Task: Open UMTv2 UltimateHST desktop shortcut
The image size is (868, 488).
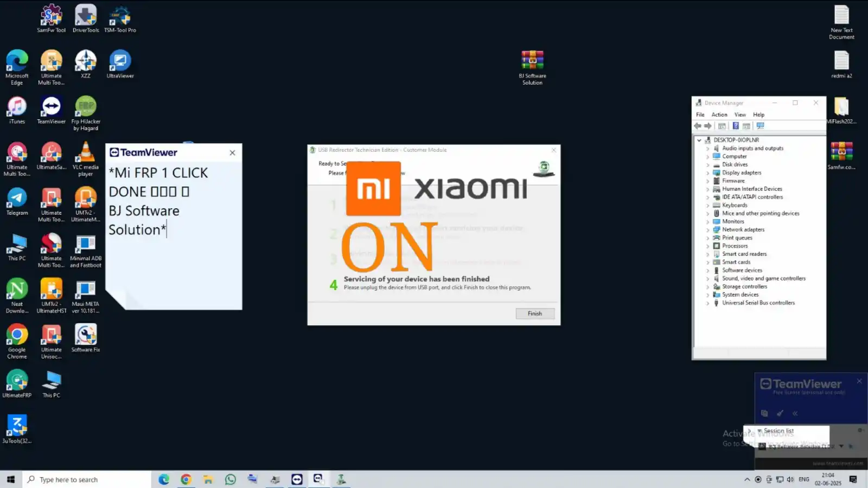Action: click(x=51, y=296)
